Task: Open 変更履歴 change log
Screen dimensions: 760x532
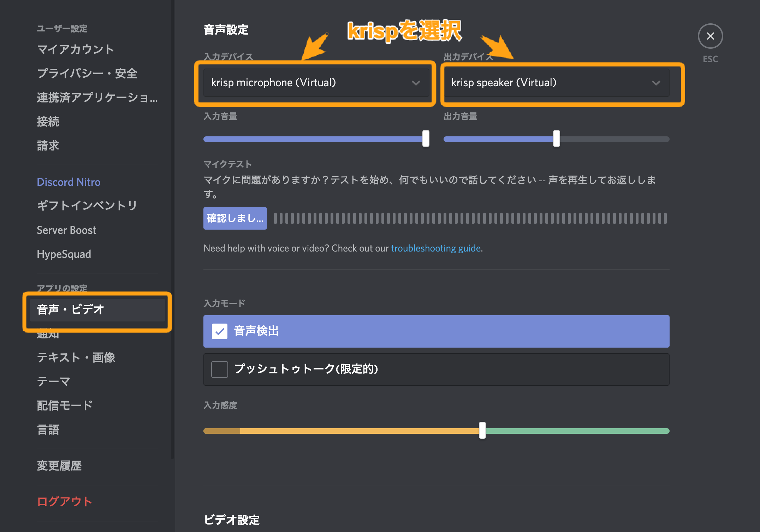Action: (59, 466)
